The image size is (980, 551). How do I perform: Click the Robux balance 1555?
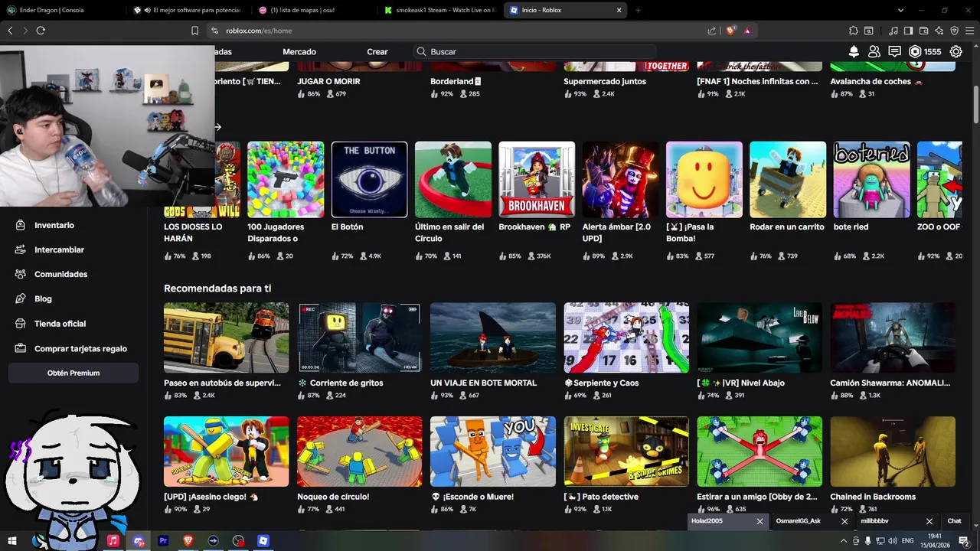[x=926, y=52]
